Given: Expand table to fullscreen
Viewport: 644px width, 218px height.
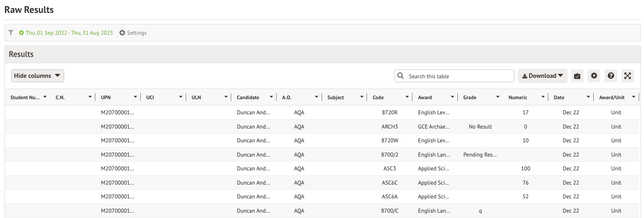Looking at the screenshot, I should [x=628, y=76].
